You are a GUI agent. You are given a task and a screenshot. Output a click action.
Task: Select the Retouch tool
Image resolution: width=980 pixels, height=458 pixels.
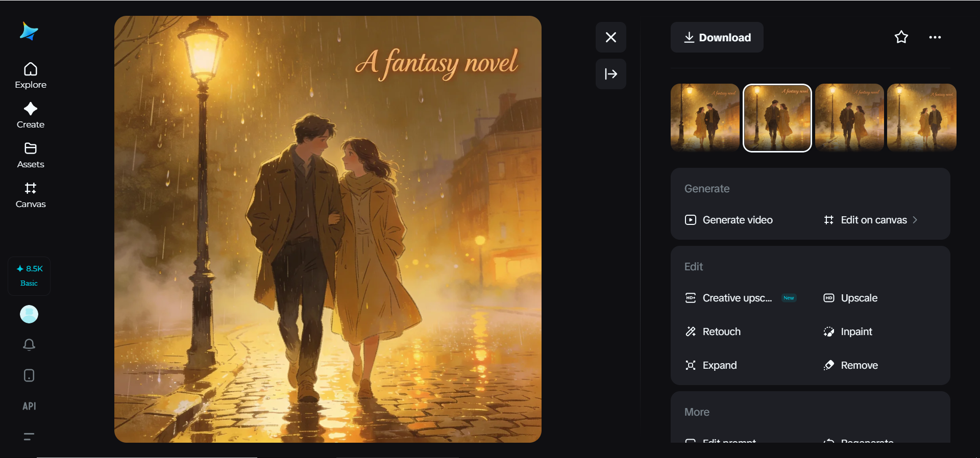[713, 332]
